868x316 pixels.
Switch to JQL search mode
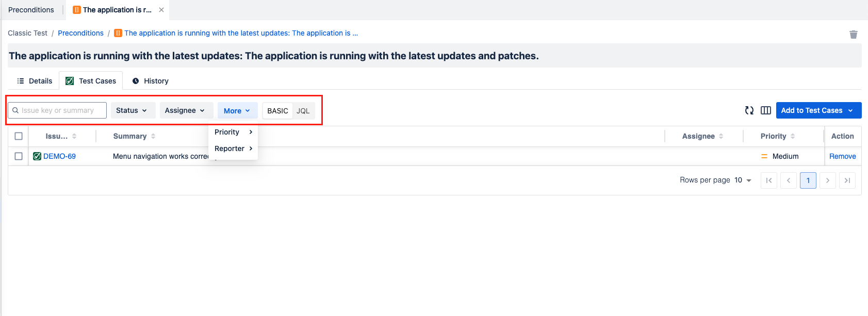tap(303, 111)
